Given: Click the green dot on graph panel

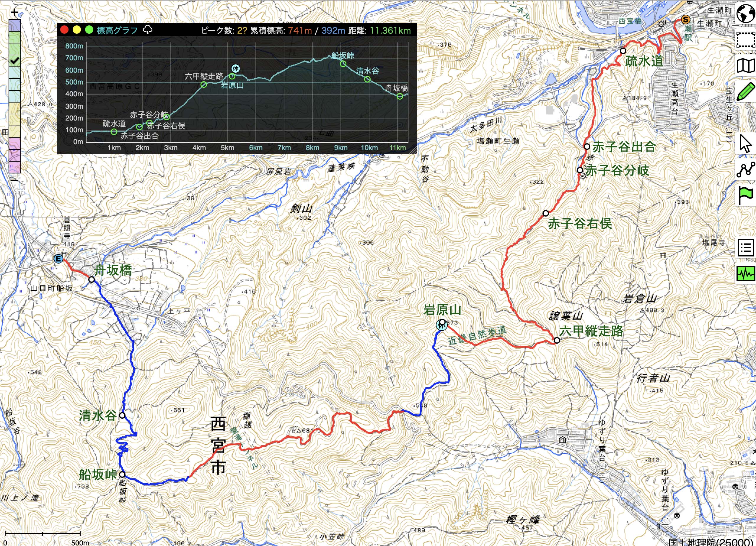Looking at the screenshot, I should [x=89, y=30].
